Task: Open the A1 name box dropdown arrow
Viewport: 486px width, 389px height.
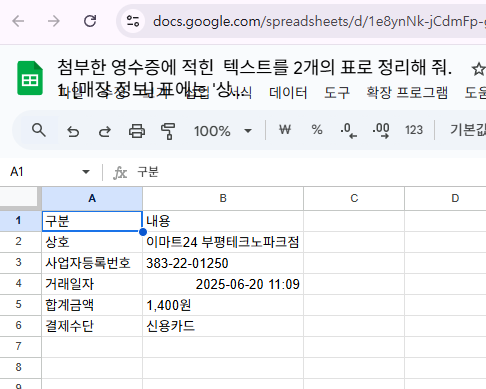Action: coord(86,172)
